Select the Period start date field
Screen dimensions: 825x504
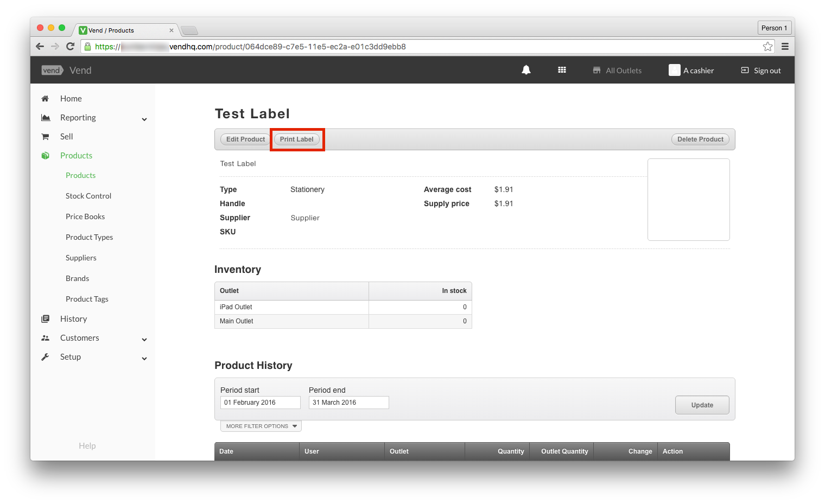tap(260, 403)
